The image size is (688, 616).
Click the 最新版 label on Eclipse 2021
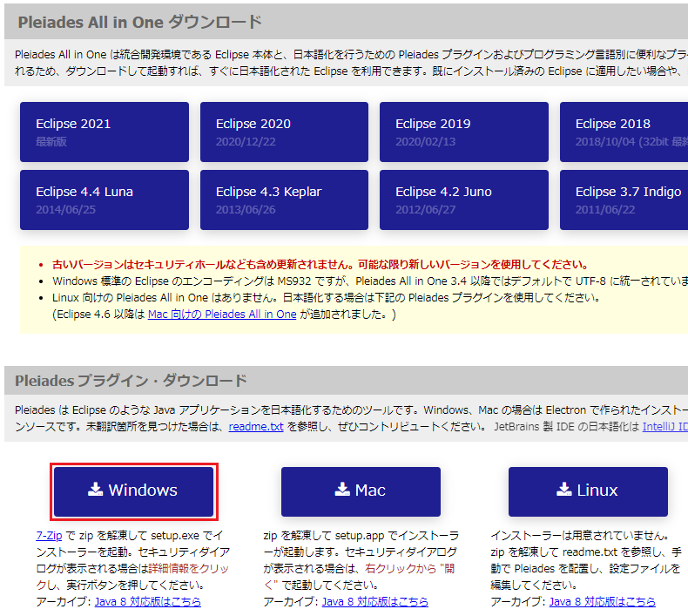pos(51,142)
